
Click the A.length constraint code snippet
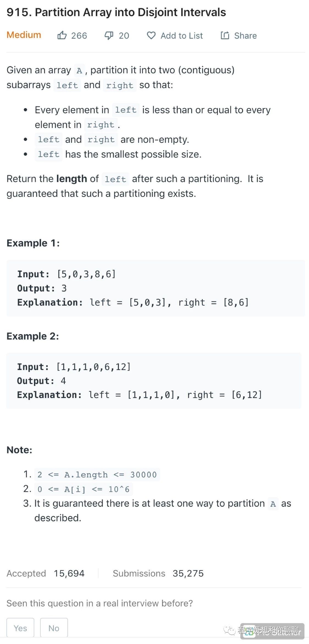pos(97,474)
